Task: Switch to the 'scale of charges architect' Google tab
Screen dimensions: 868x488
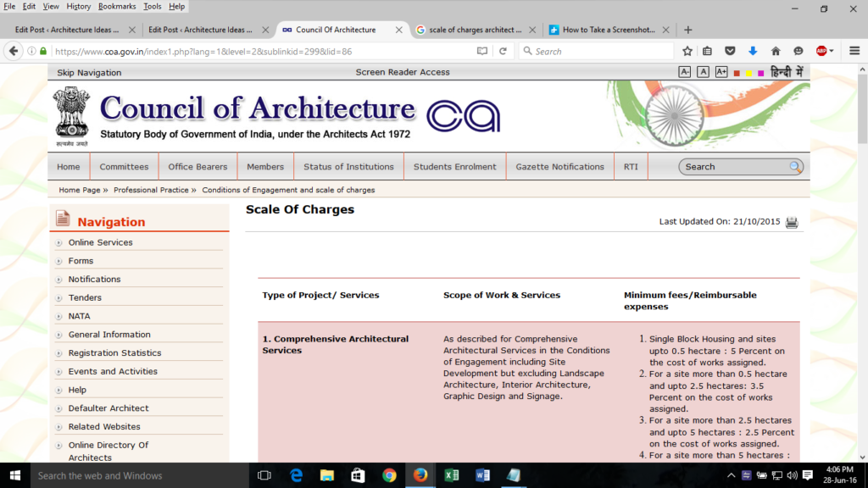Action: pos(475,30)
